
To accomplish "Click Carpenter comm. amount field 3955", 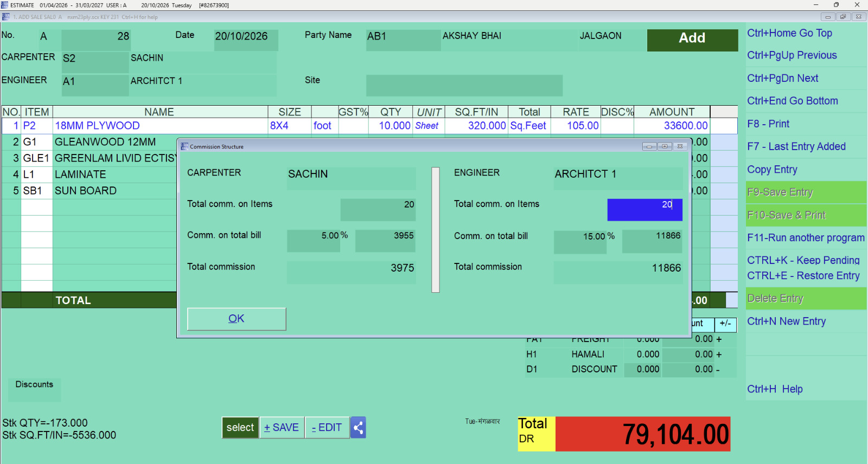I will [x=385, y=241].
